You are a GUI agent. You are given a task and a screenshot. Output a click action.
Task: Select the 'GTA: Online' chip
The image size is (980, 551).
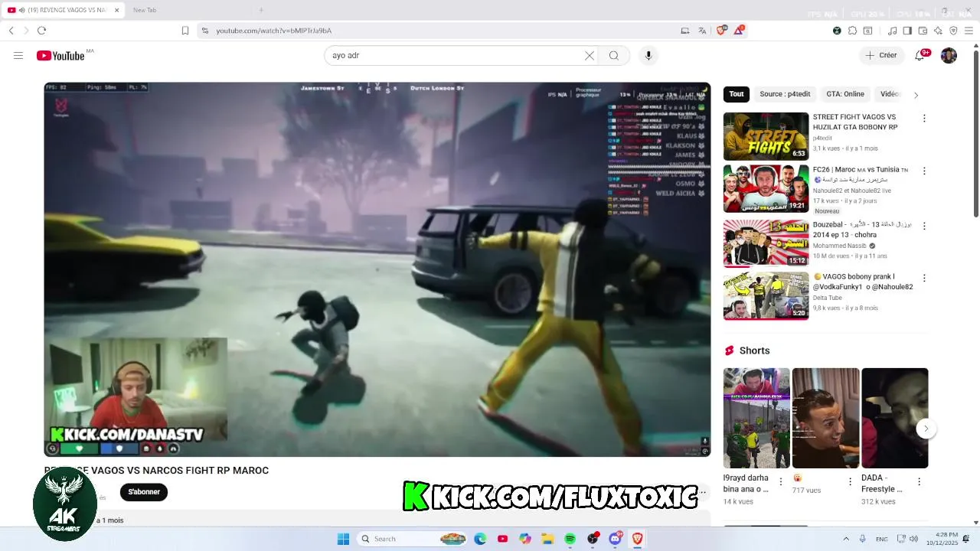845,94
